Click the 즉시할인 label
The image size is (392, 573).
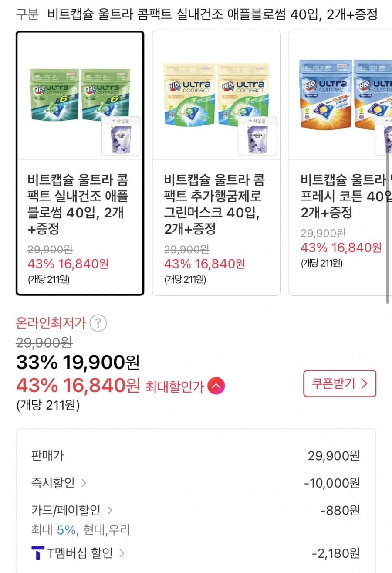[x=53, y=483]
